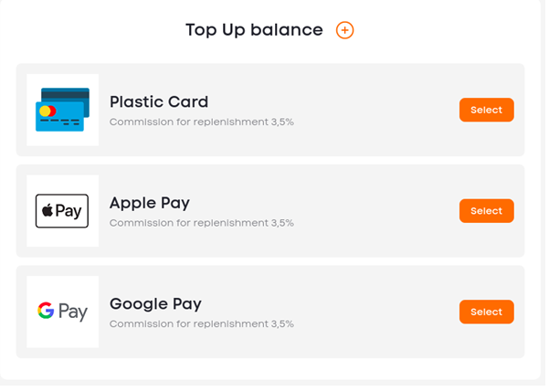Click gray Pay text in Google Pay logo
Screen dimensions: 549x392
pyautogui.click(x=73, y=312)
